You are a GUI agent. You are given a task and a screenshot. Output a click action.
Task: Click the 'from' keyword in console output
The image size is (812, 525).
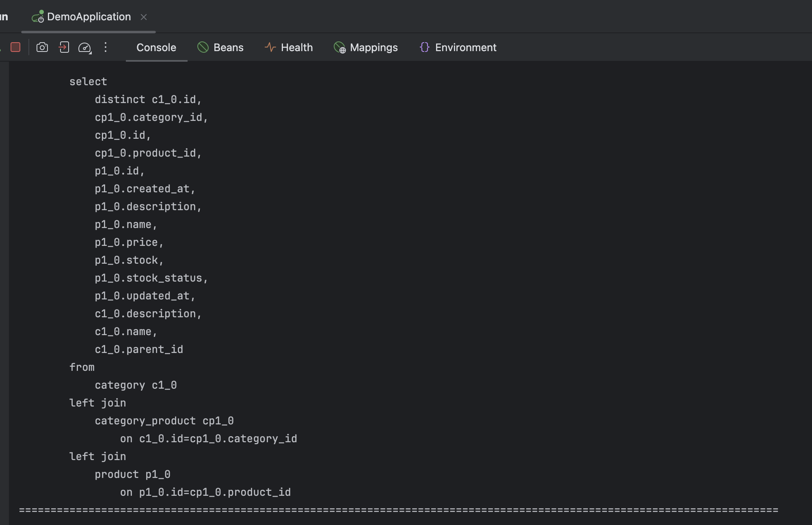[82, 367]
